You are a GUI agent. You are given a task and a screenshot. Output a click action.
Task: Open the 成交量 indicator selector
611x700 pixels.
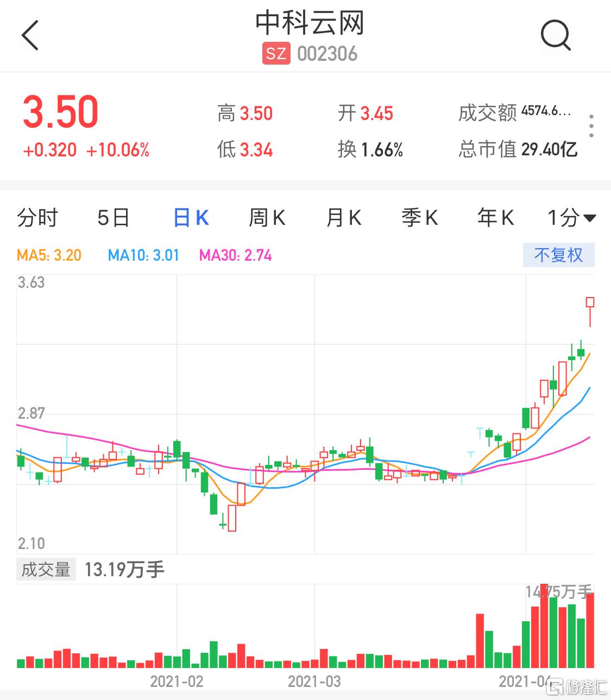click(46, 569)
